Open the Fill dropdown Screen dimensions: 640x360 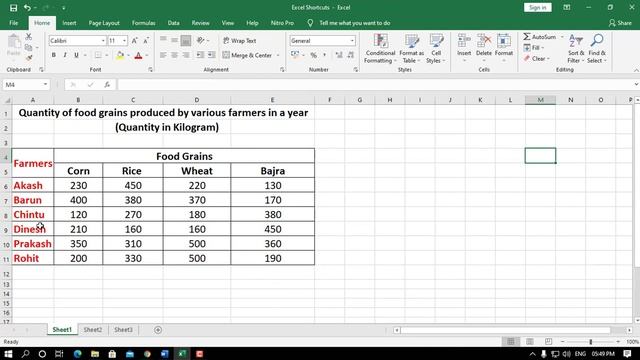point(534,48)
